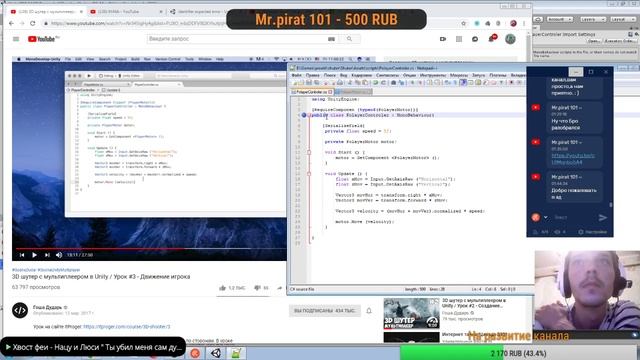Open the suggested video title 'Урок #2 - Создание'
This screenshot has width=640, height=360.
pos(474,303)
